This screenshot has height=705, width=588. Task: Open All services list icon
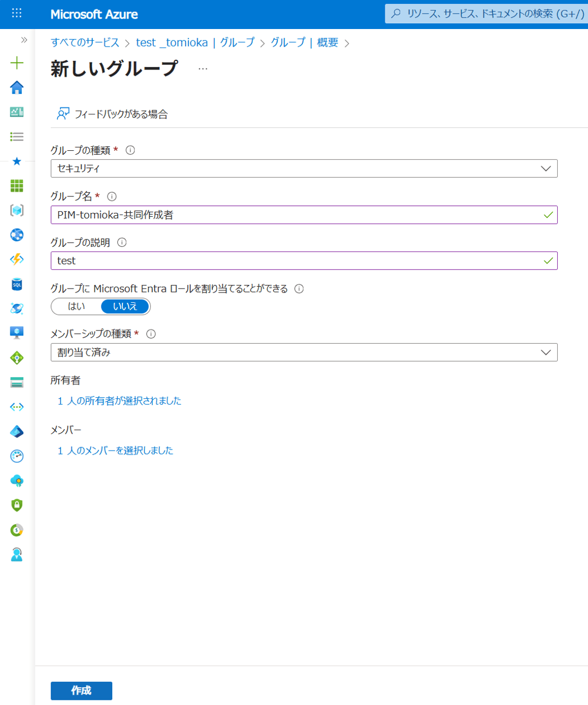click(x=17, y=137)
